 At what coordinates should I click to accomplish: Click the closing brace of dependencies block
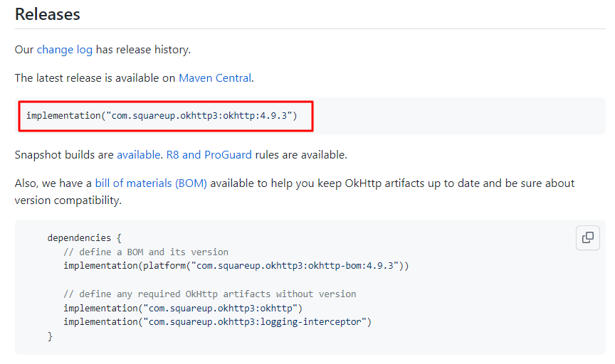pyautogui.click(x=50, y=336)
